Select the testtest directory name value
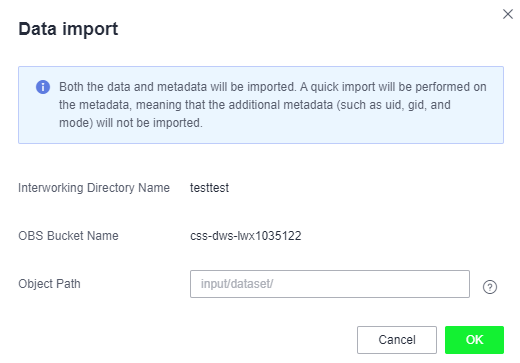The width and height of the screenshot is (520, 363). [209, 188]
